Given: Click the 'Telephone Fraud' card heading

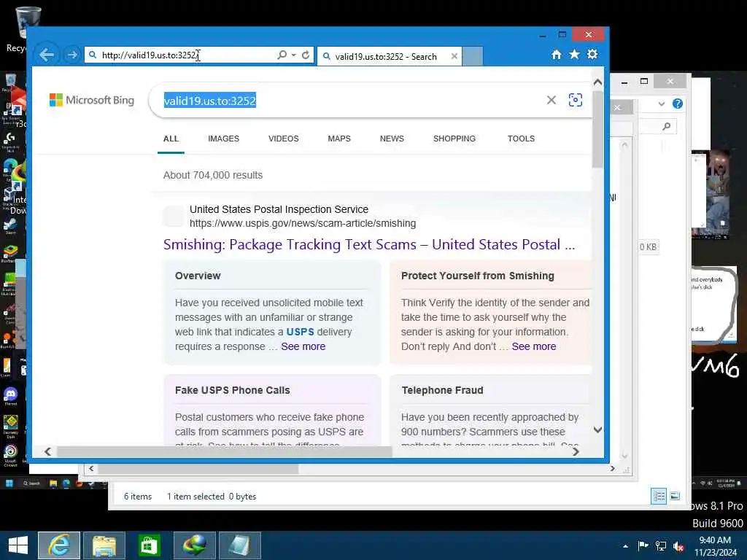Looking at the screenshot, I should [442, 391].
